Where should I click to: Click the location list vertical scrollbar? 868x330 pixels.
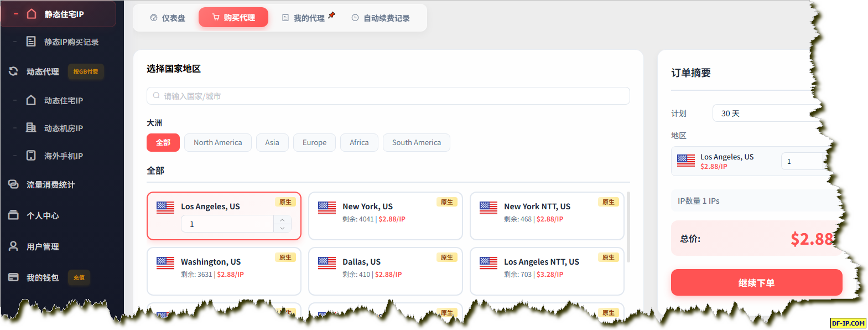628,227
